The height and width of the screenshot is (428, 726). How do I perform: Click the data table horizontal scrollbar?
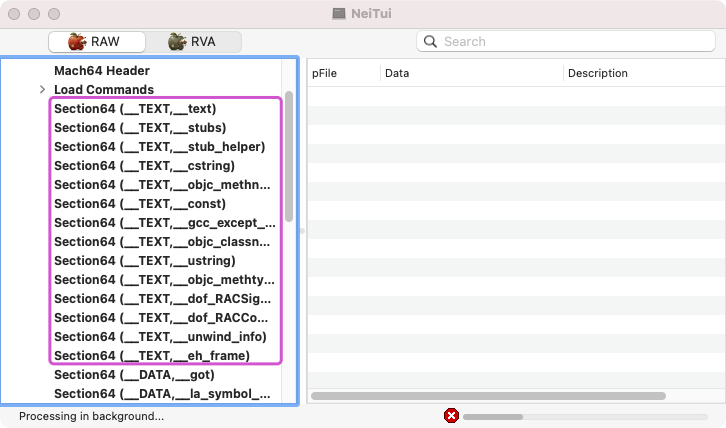click(x=488, y=396)
